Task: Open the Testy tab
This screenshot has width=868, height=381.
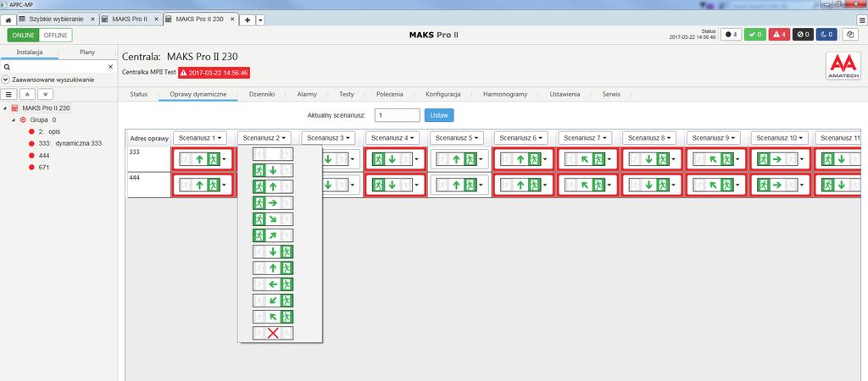Action: (x=347, y=94)
